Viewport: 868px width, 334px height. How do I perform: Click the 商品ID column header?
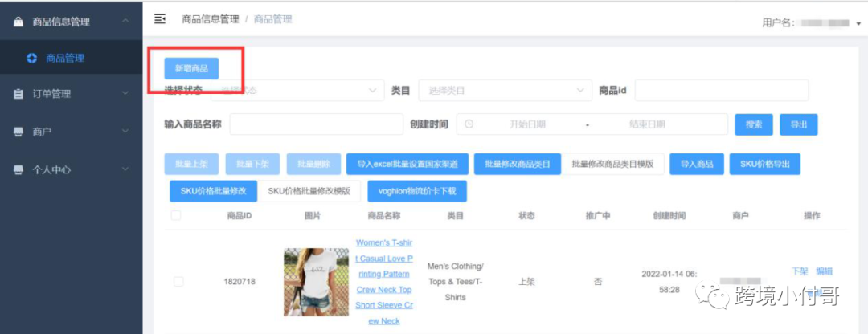click(240, 216)
